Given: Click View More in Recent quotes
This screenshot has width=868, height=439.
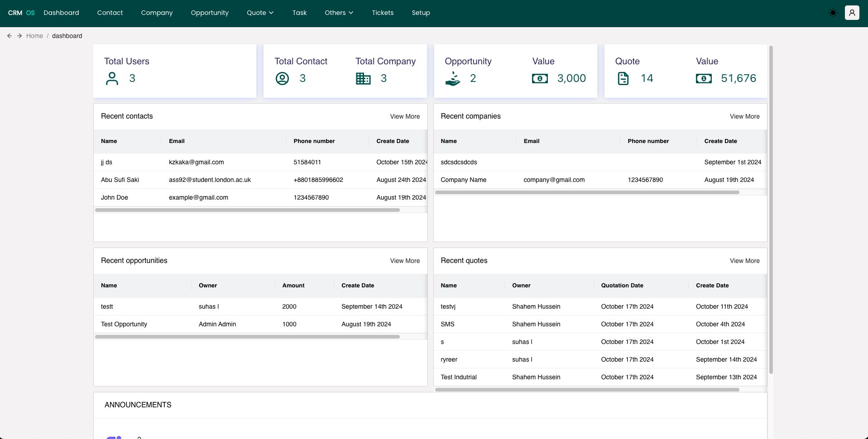Looking at the screenshot, I should (x=744, y=261).
